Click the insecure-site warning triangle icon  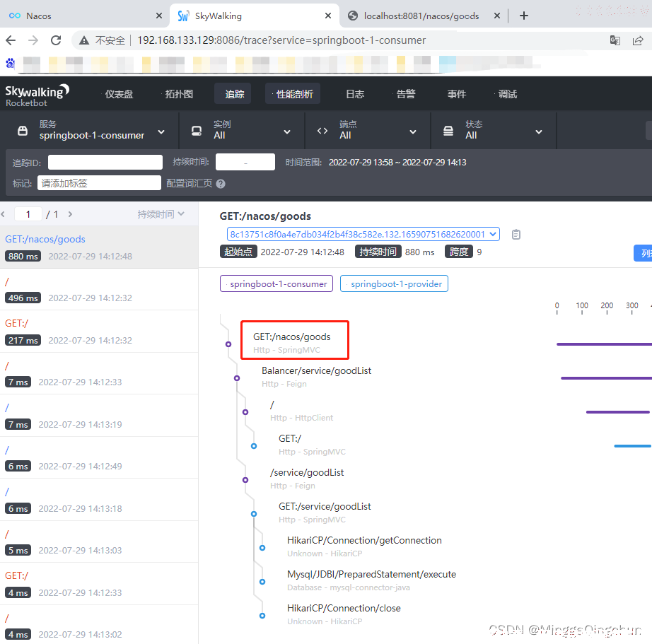click(84, 40)
